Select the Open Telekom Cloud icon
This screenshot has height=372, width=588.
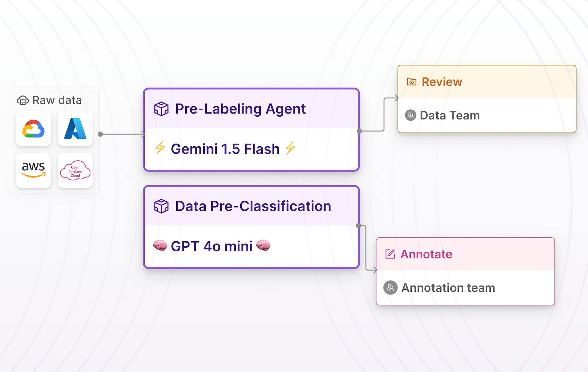click(x=75, y=170)
